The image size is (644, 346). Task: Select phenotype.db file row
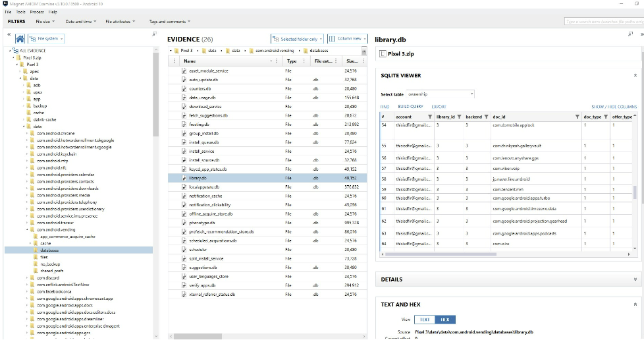[267, 223]
